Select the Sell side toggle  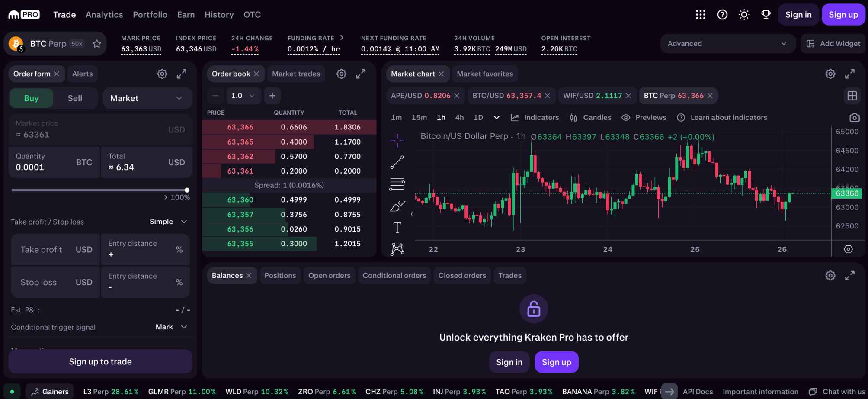[75, 98]
